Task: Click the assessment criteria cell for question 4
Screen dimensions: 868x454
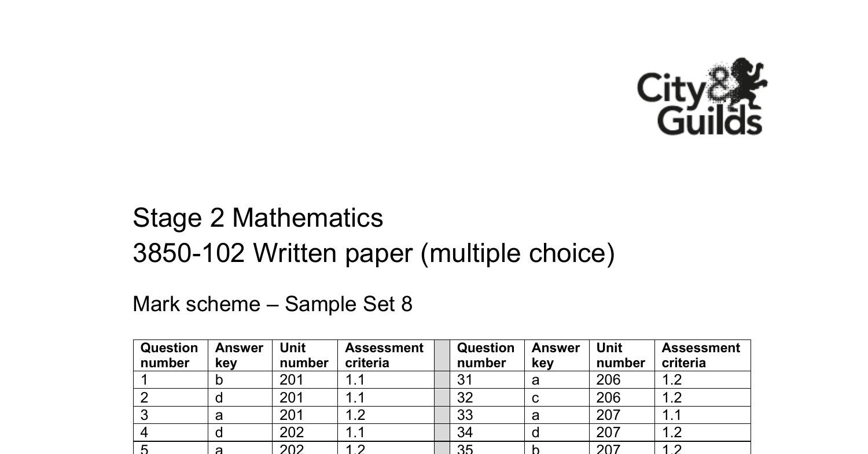Action: pos(385,433)
